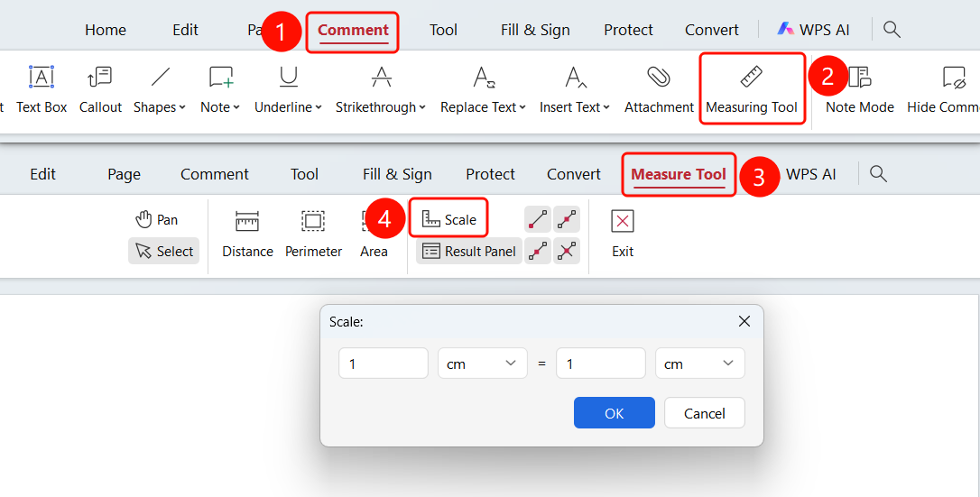This screenshot has height=497, width=980.
Task: Open Tool tab beside highlighted Comment
Action: pyautogui.click(x=443, y=30)
